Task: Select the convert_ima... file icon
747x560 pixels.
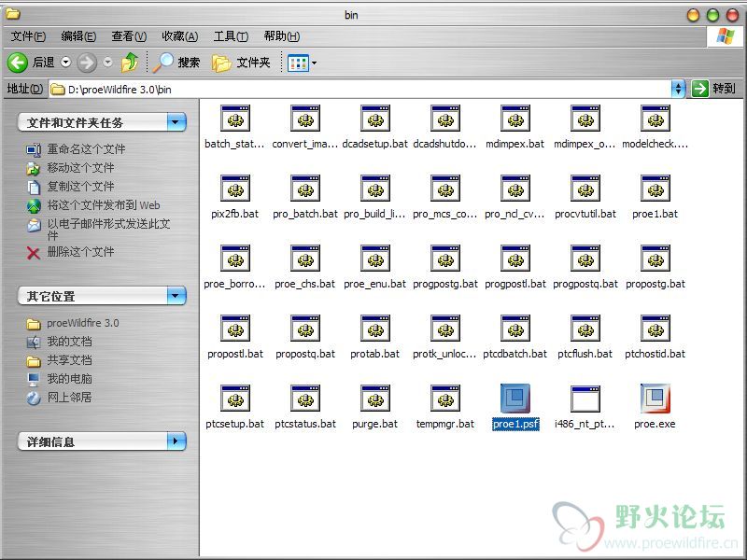Action: click(x=305, y=119)
